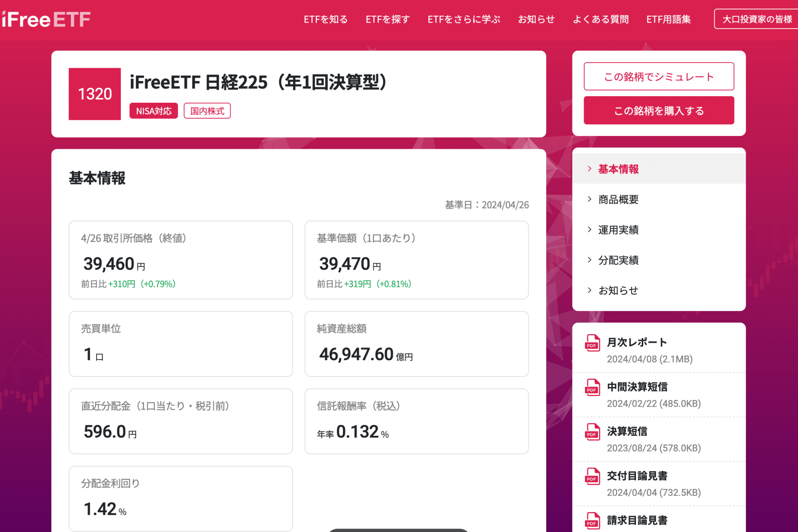Click the 2024/04/04 (732.5KB) file info
The width and height of the screenshot is (798, 532).
[x=654, y=492]
